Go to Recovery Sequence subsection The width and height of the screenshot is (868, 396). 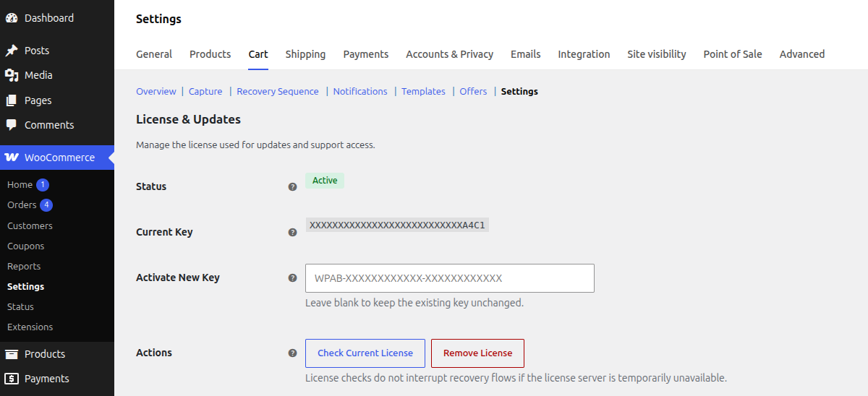278,92
